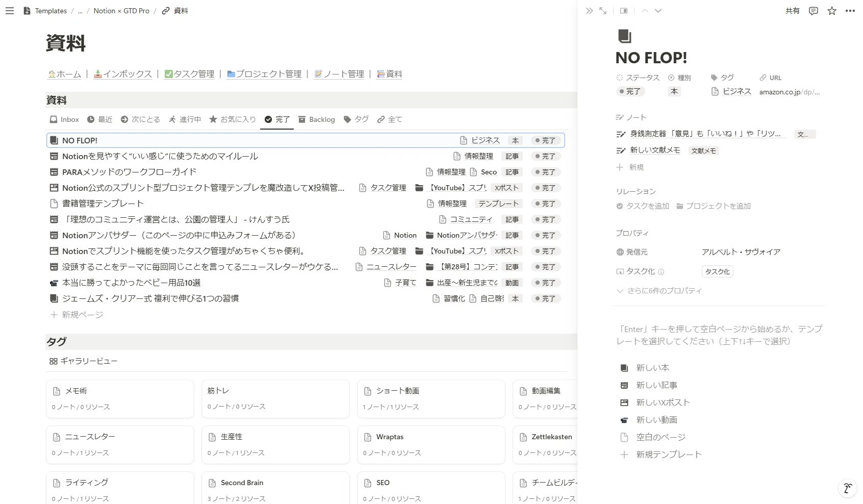Expand さらに6件のプロパティ
Image resolution: width=863 pixels, height=504 pixels.
point(659,291)
